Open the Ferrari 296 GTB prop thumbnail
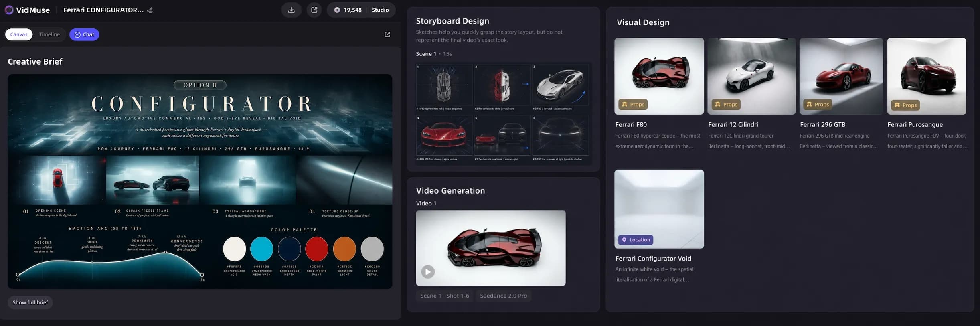The image size is (980, 326). [841, 76]
